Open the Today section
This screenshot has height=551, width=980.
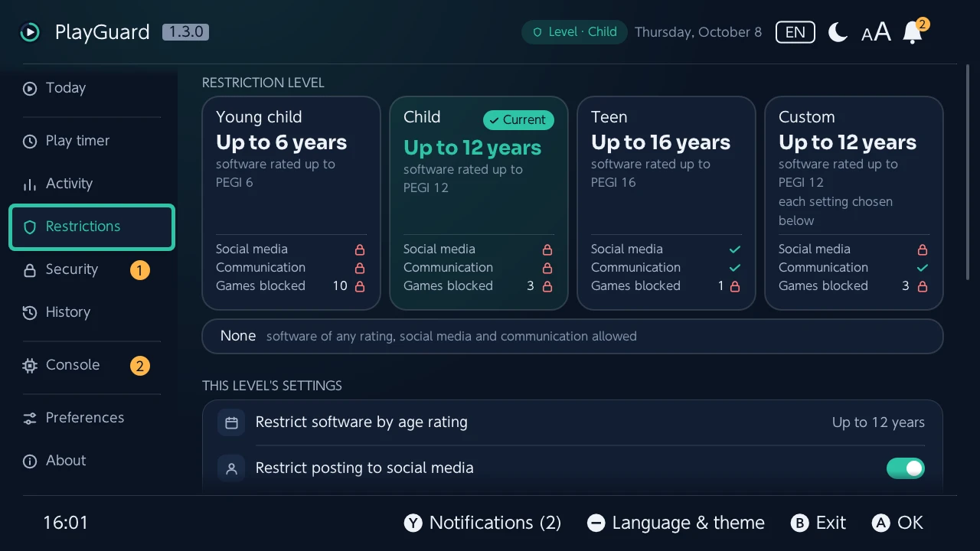tap(92, 88)
